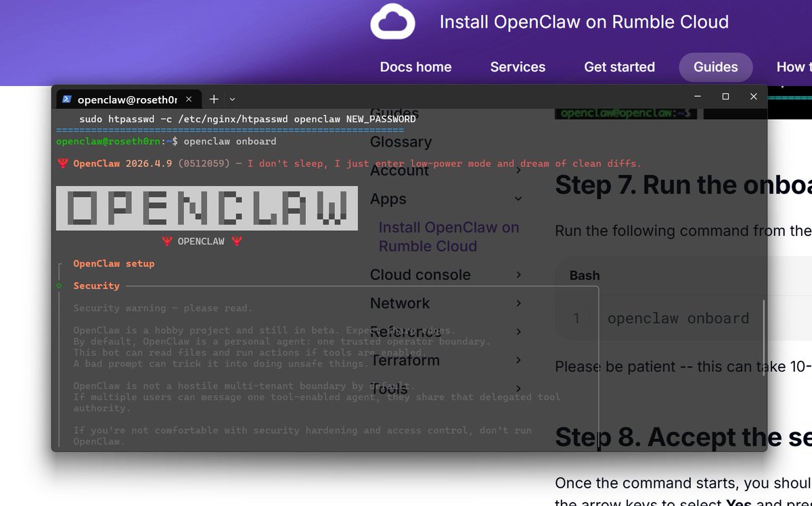Open a new terminal tab with plus

213,99
